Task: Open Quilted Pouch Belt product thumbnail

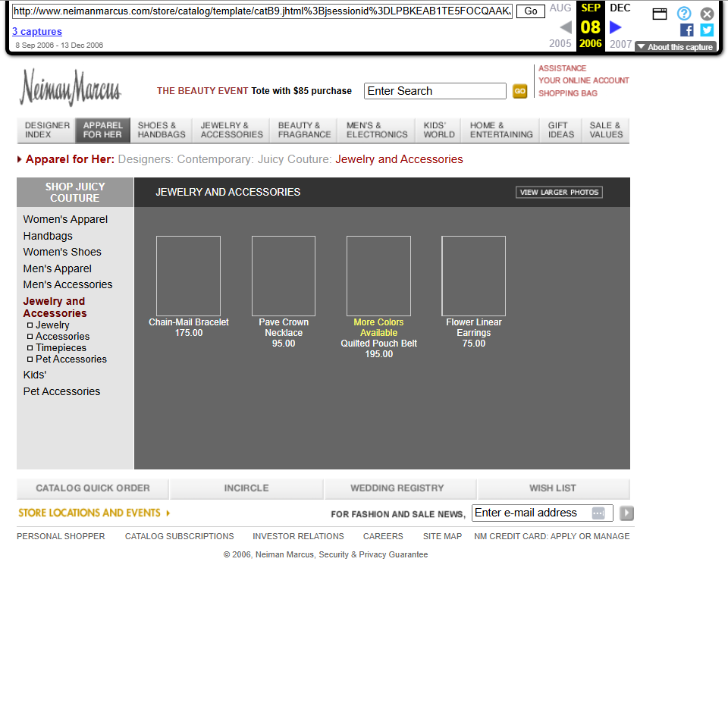Action: 378,276
